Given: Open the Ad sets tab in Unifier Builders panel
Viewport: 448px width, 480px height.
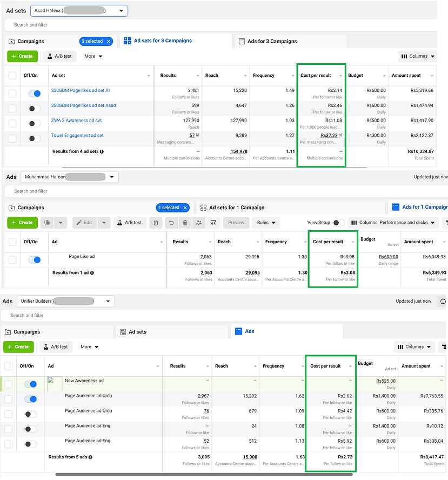Looking at the screenshot, I should tap(171, 332).
